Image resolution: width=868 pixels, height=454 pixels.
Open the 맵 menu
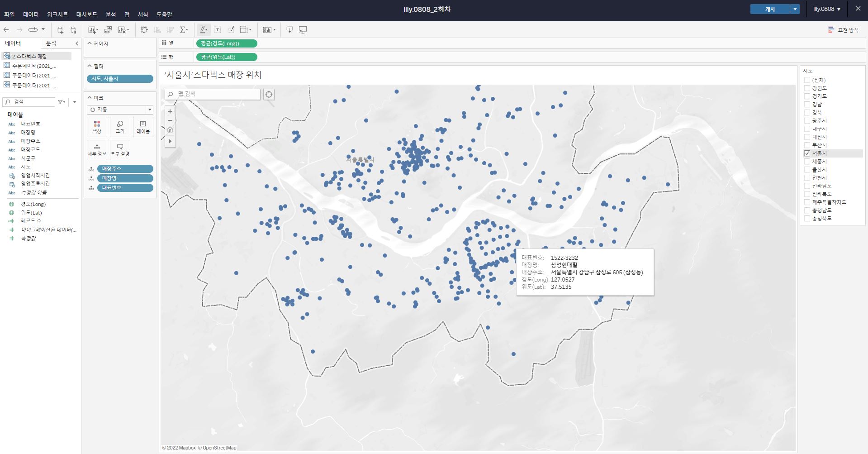(127, 14)
